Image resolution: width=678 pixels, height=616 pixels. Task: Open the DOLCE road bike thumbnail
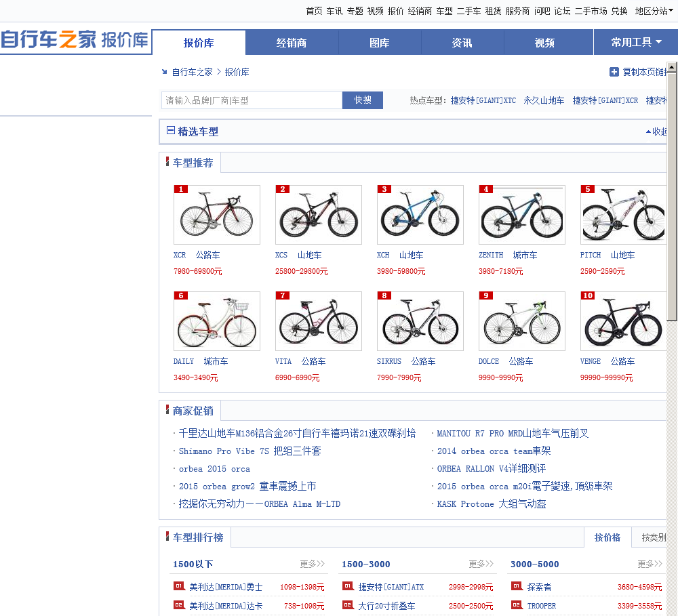[521, 321]
